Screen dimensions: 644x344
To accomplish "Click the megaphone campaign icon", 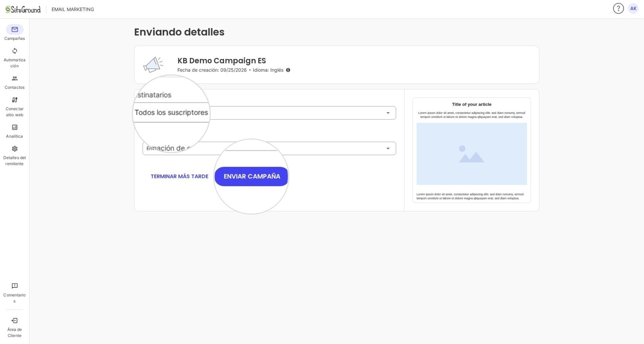I will click(x=153, y=64).
